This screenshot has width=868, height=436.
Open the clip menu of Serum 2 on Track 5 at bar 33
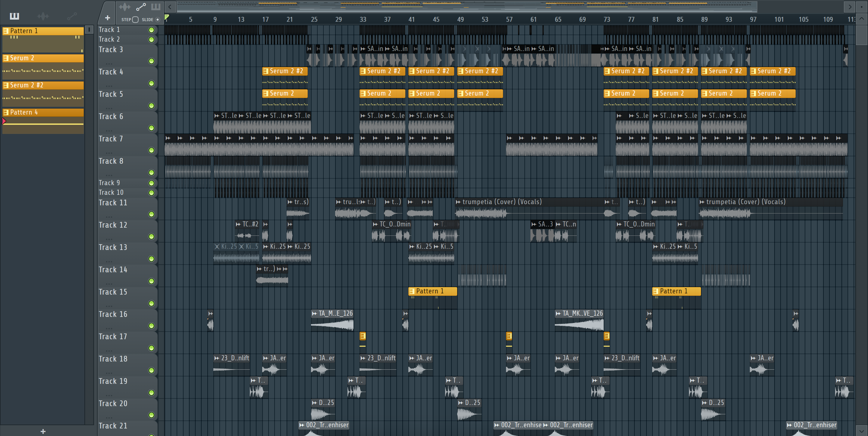[x=363, y=93]
